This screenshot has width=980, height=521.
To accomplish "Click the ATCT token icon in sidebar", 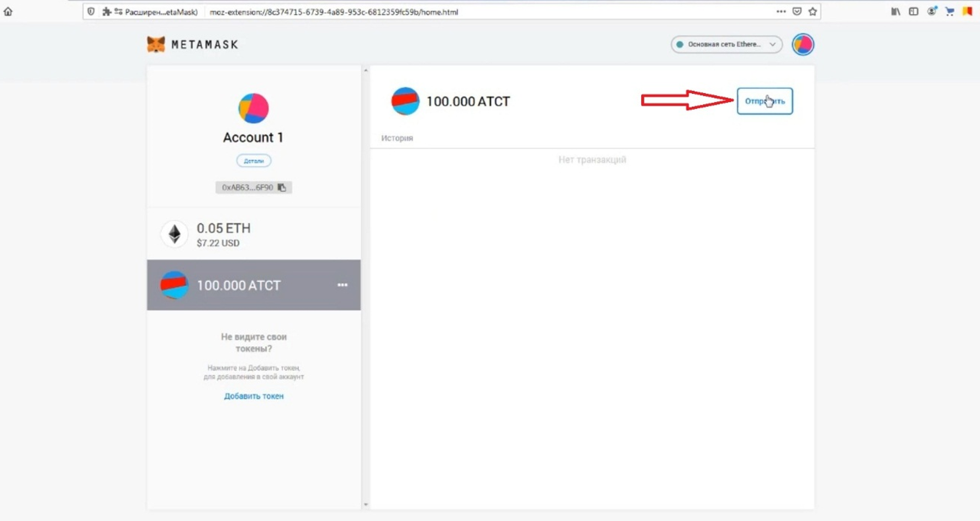I will 174,285.
